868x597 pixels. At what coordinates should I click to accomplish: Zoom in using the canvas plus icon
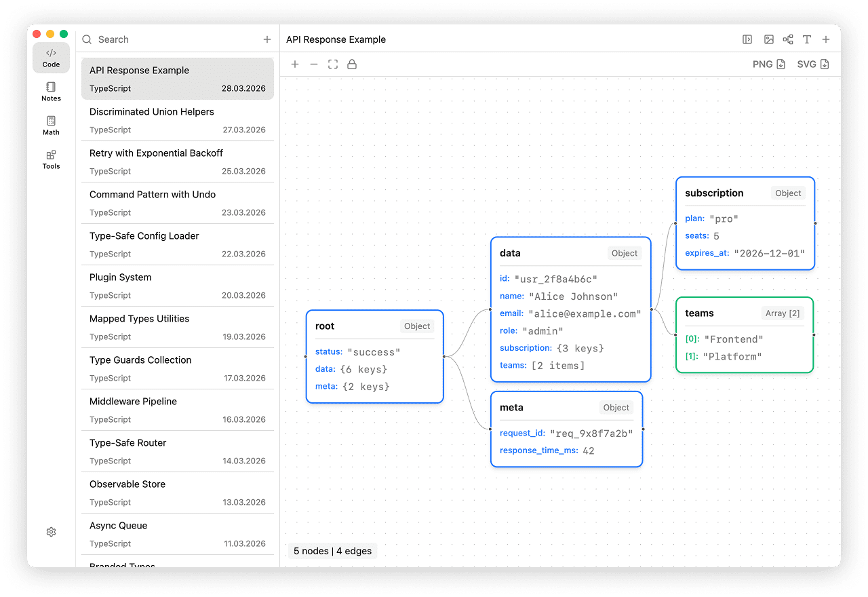(x=295, y=64)
